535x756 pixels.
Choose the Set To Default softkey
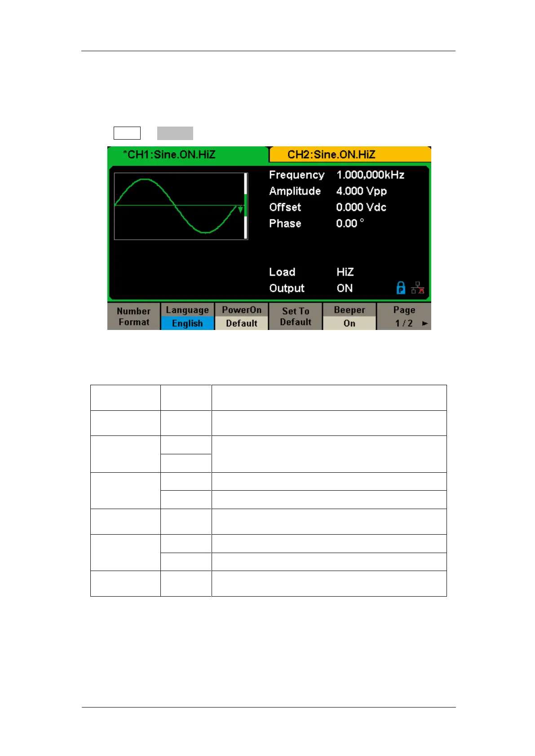coord(296,316)
